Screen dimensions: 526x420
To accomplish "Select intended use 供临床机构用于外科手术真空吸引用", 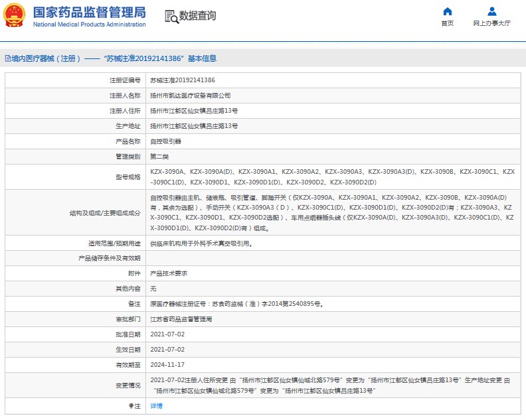I will [x=201, y=244].
